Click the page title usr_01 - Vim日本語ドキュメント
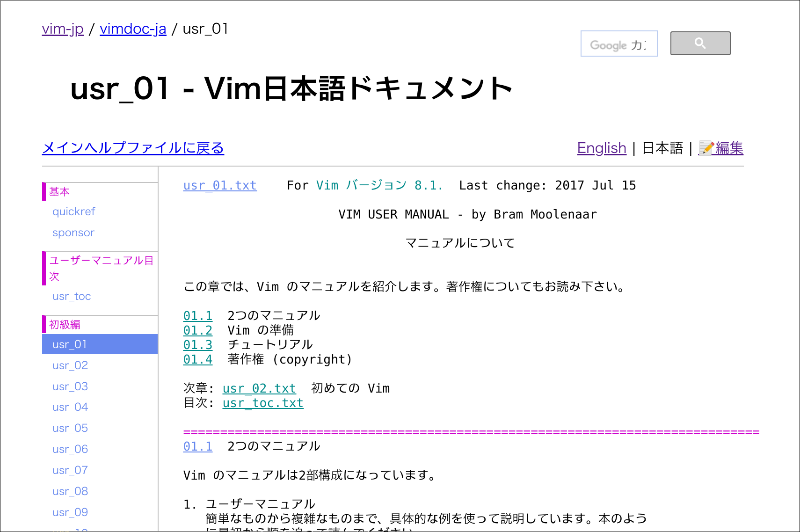 click(291, 88)
